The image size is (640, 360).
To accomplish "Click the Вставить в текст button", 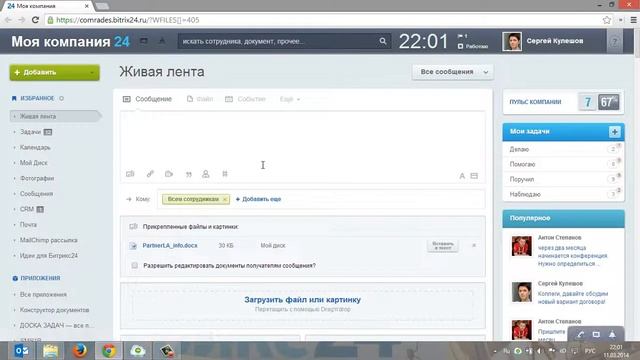I will point(442,246).
